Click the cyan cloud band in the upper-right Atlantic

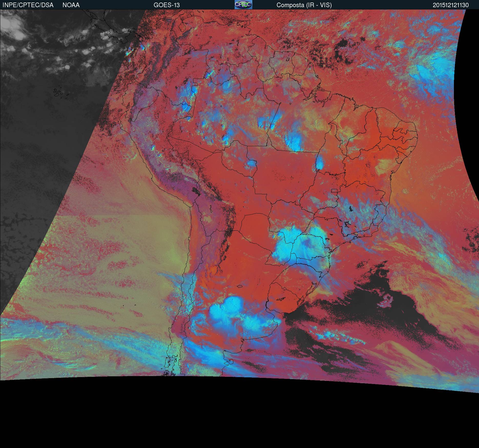(430, 74)
